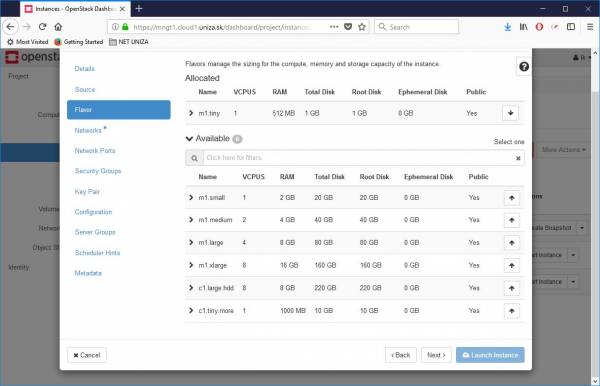Collapse the Available flavors section
This screenshot has height=386, width=600.
[189, 138]
